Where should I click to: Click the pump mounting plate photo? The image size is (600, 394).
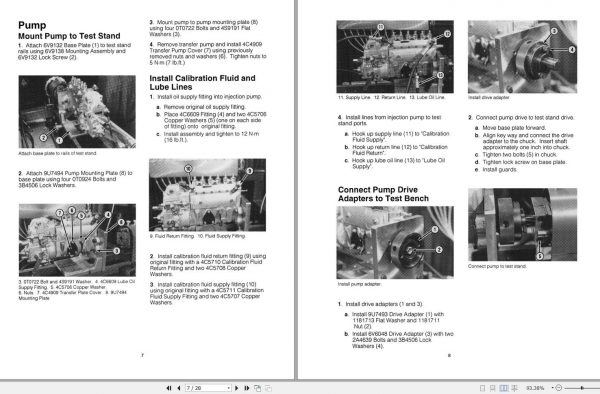(77, 240)
